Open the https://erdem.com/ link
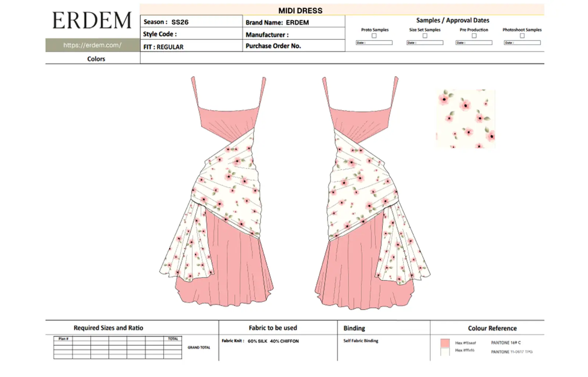This screenshot has width=588, height=377. (x=92, y=45)
